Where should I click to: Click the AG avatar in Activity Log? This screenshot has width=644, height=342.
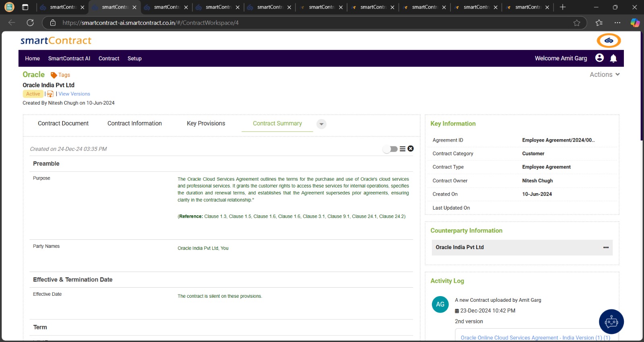tap(440, 304)
